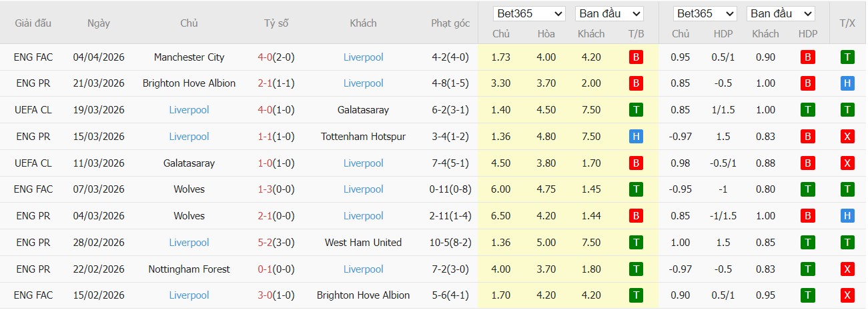This screenshot has width=868, height=310.
Task: Click red X badge in Tottenham Hotspur row
Action: pyautogui.click(x=847, y=137)
